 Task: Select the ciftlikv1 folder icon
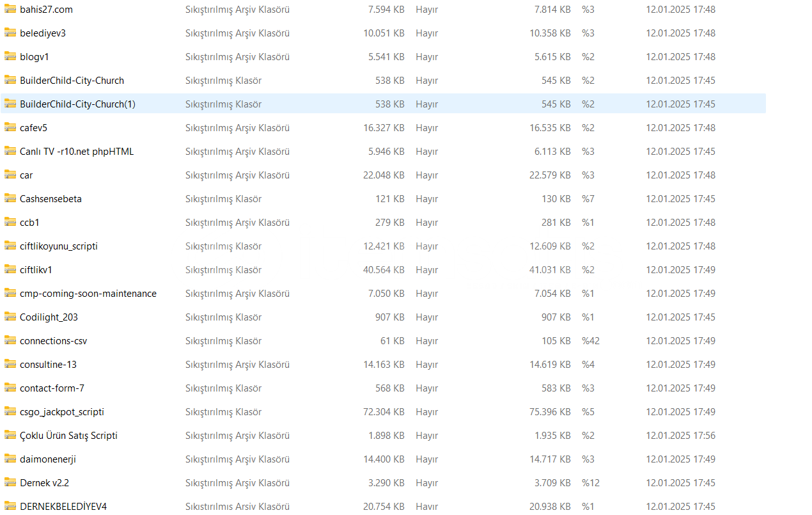click(x=10, y=269)
